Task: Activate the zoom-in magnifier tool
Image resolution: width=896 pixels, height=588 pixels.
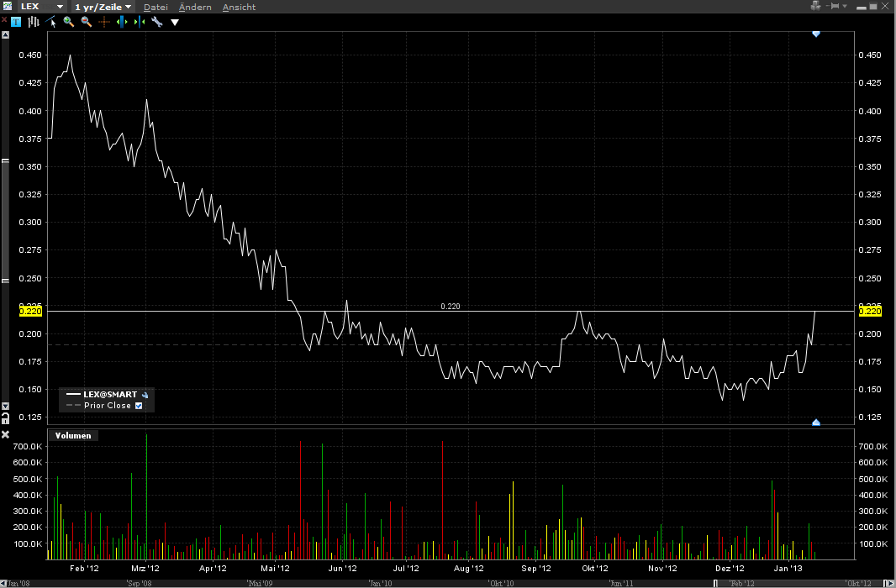Action: coord(67,21)
